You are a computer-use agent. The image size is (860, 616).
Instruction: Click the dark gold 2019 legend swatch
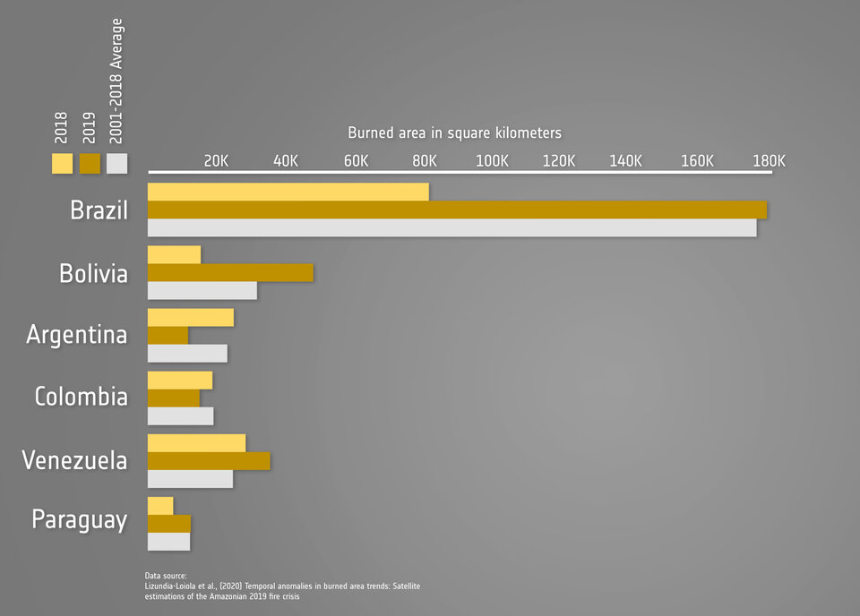click(x=90, y=163)
